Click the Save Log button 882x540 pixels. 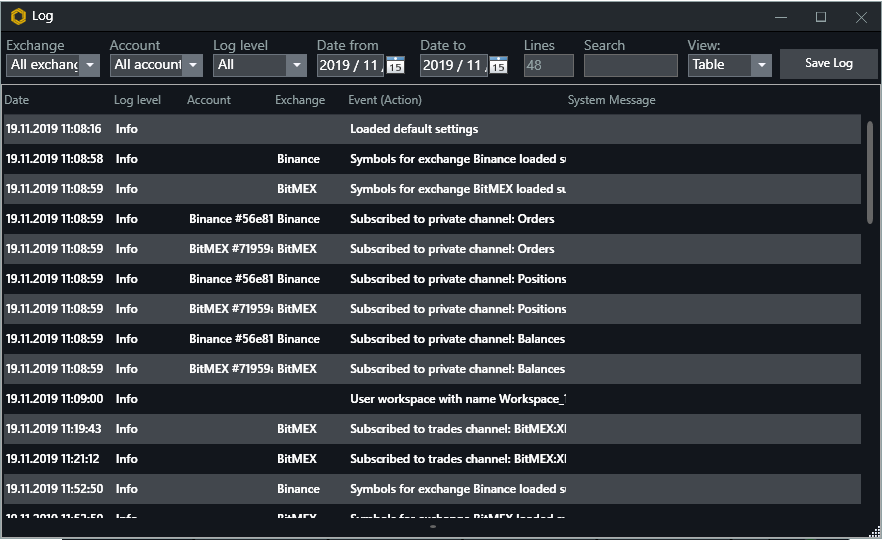pyautogui.click(x=829, y=64)
